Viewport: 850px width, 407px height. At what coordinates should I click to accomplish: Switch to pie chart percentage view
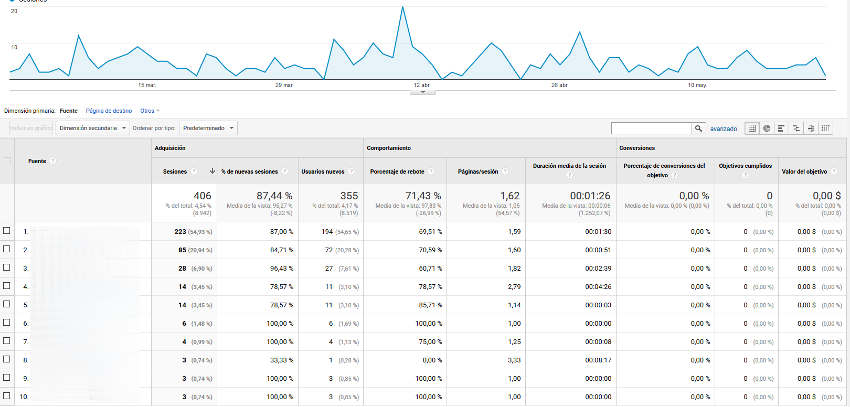pyautogui.click(x=766, y=128)
